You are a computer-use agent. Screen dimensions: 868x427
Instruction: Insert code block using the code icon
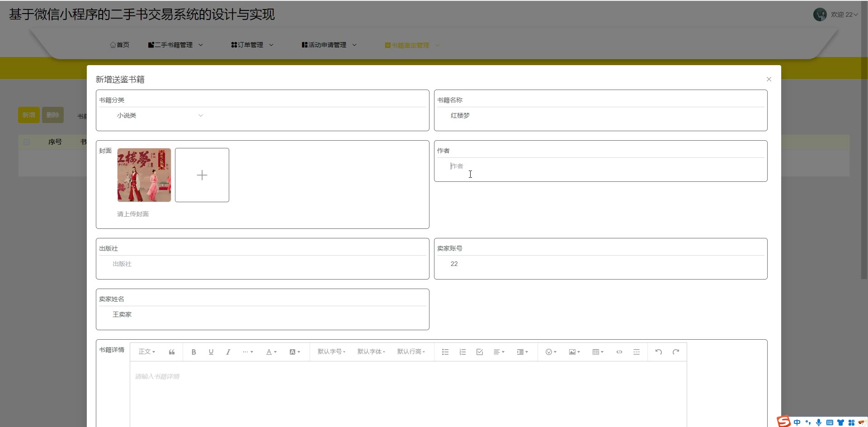tap(619, 352)
